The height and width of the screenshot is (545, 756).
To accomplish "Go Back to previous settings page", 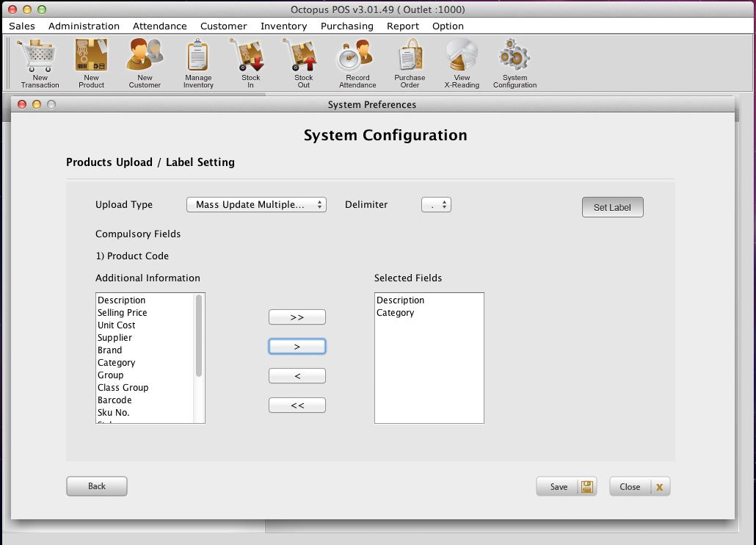I will [97, 486].
